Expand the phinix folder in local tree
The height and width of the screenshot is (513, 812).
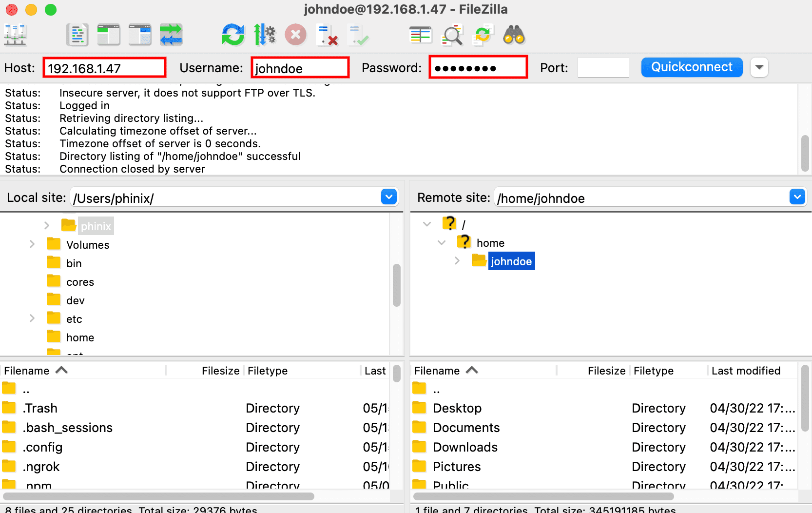47,225
